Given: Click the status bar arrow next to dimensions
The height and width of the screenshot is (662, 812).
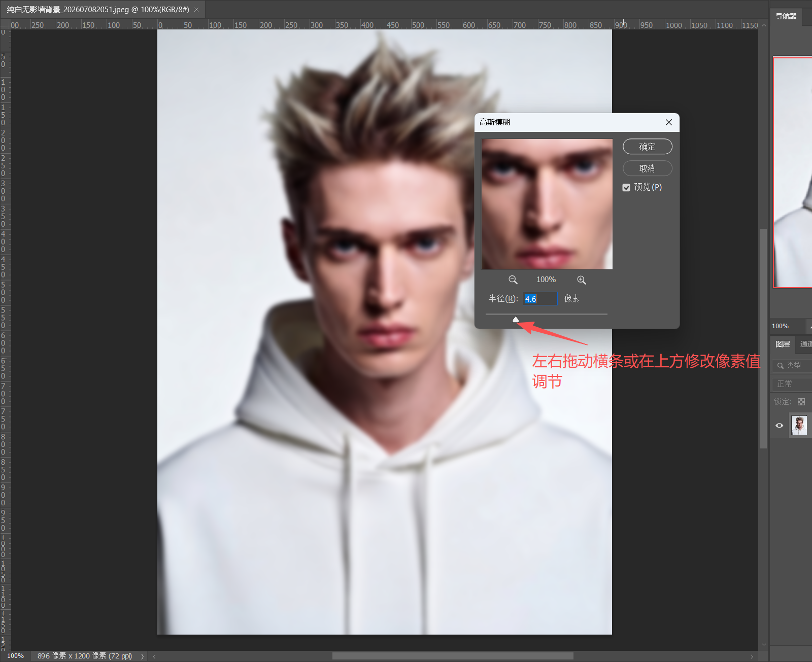Looking at the screenshot, I should [x=142, y=656].
